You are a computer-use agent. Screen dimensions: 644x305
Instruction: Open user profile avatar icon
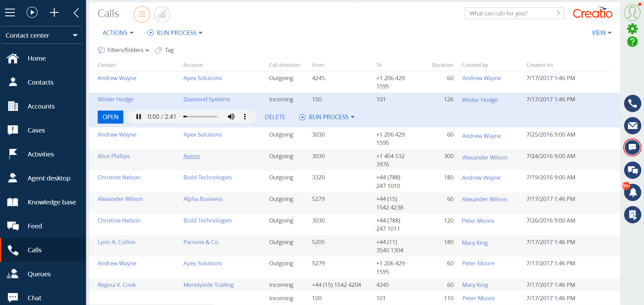pos(632,12)
